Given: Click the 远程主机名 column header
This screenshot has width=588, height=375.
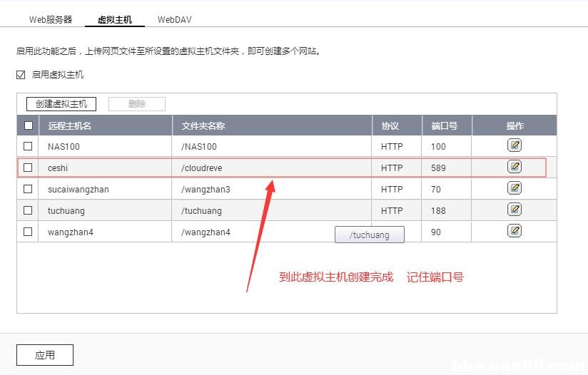Looking at the screenshot, I should pos(69,125).
